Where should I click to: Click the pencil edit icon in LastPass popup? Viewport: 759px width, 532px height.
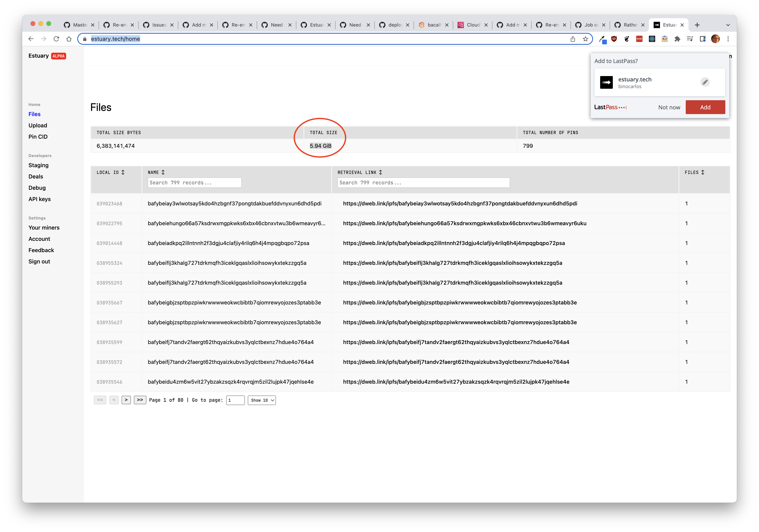pos(705,82)
